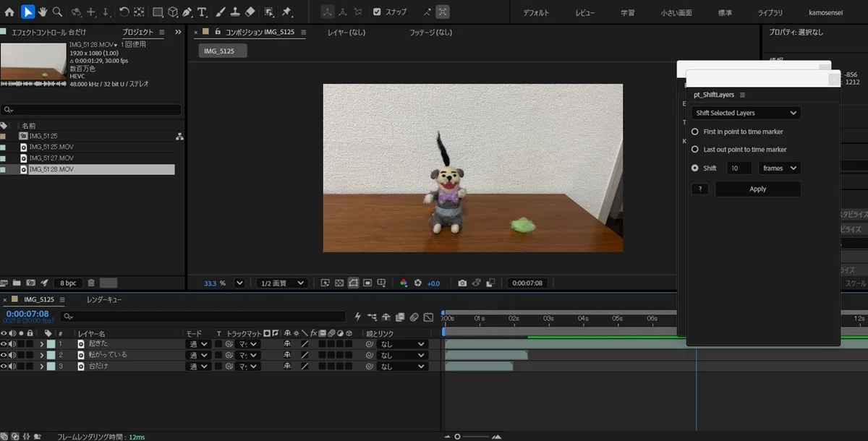The image size is (868, 441).
Task: Select the Horizontal Type tool
Action: coord(202,12)
